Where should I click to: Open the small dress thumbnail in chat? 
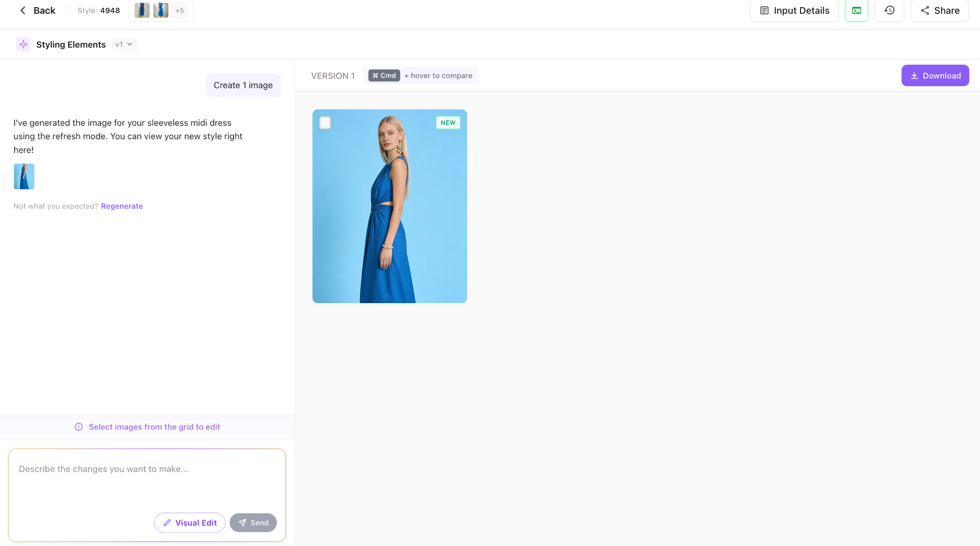coord(24,176)
